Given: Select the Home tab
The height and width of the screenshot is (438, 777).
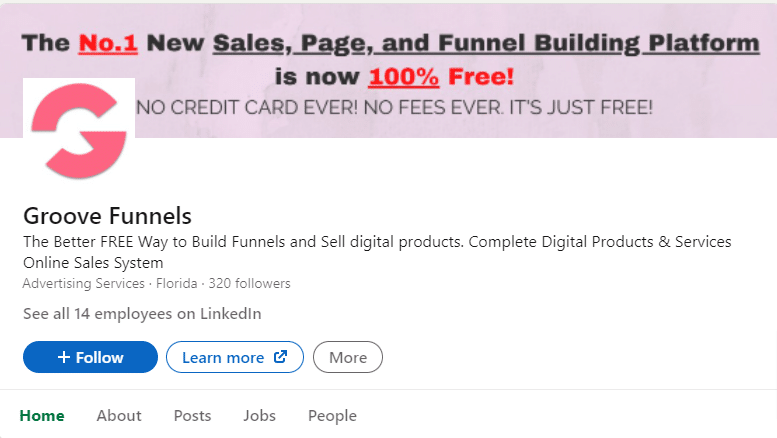Looking at the screenshot, I should point(42,416).
